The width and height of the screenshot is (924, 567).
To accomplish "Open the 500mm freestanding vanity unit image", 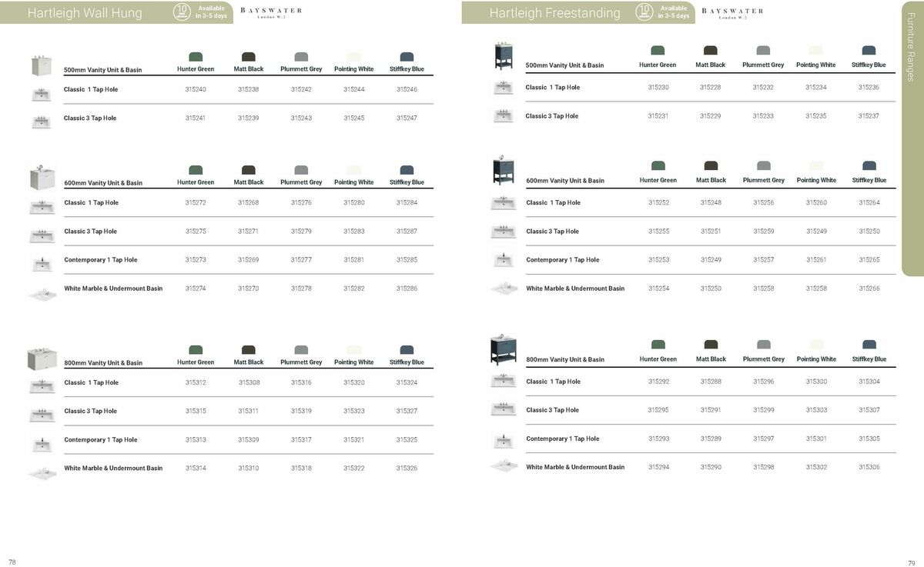I will [504, 56].
